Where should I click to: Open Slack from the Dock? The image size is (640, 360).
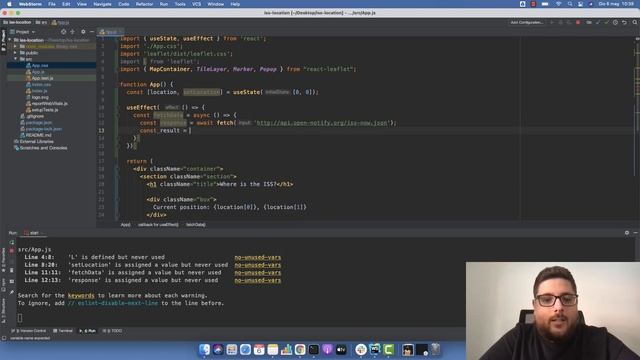[x=361, y=349]
